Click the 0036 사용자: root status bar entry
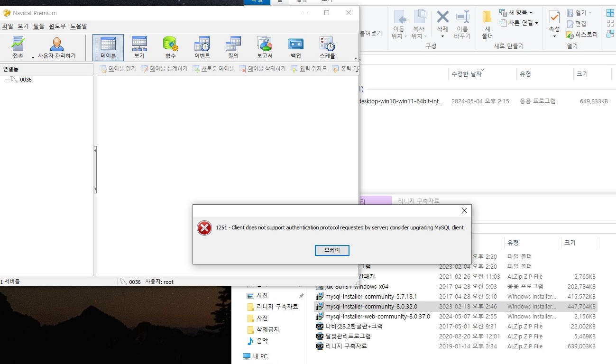 [x=147, y=282]
